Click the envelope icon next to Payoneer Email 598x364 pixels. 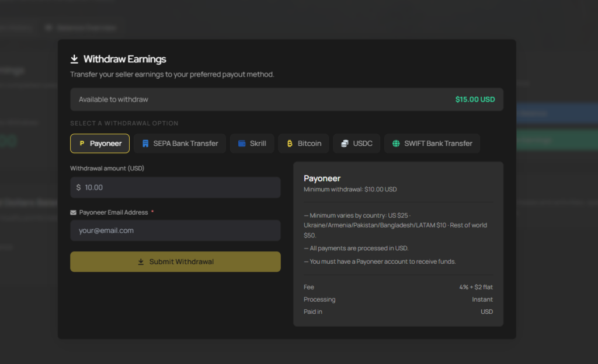(73, 213)
